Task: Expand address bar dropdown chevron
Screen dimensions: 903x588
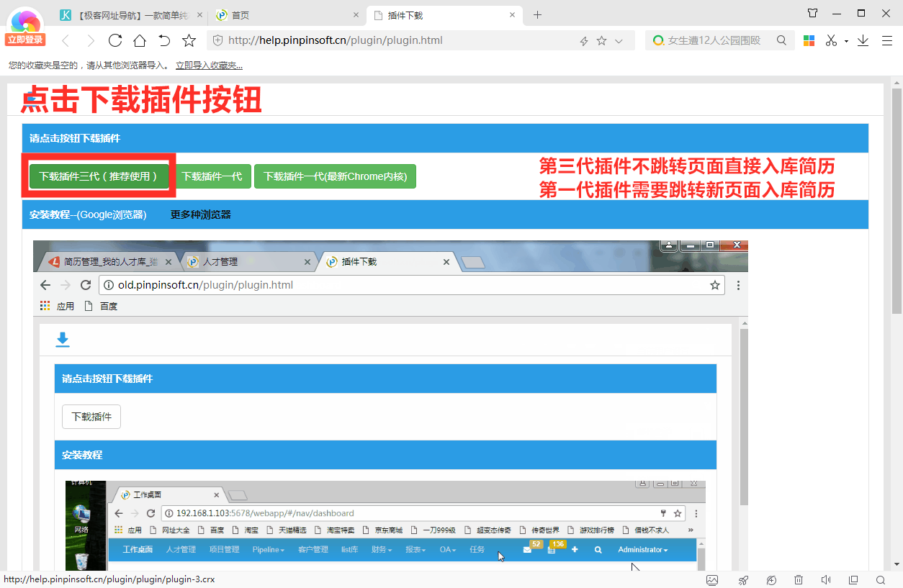Action: (619, 41)
